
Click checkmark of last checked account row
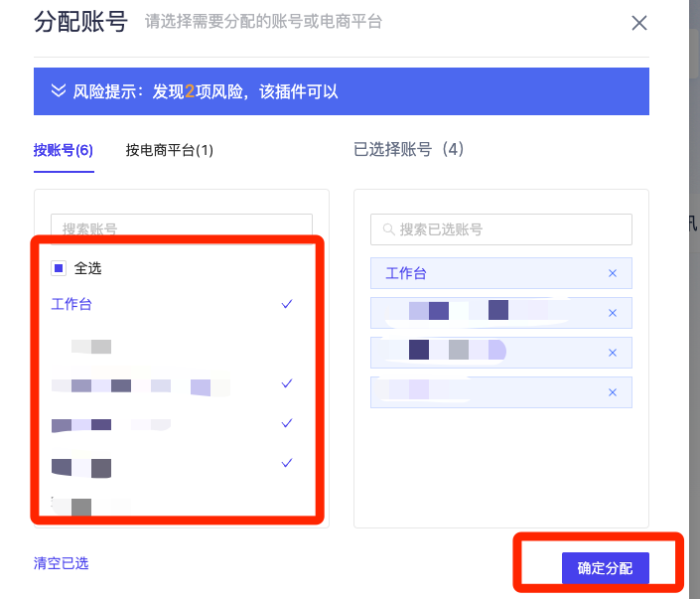(287, 463)
